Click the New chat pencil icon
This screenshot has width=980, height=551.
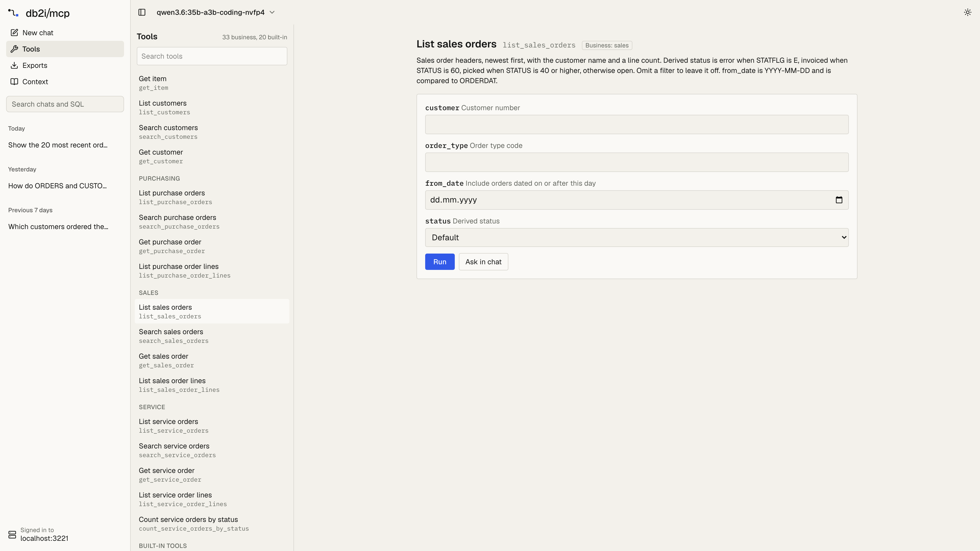tap(15, 33)
